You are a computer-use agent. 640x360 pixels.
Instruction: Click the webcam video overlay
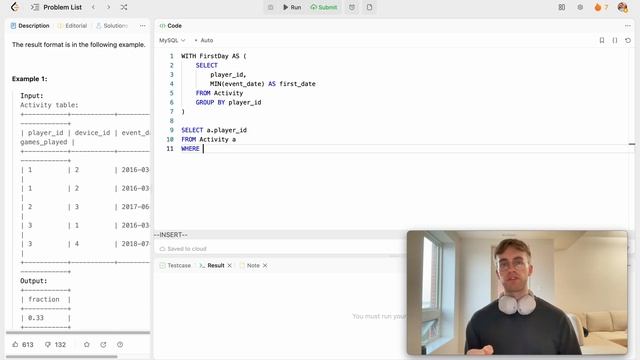point(517,293)
